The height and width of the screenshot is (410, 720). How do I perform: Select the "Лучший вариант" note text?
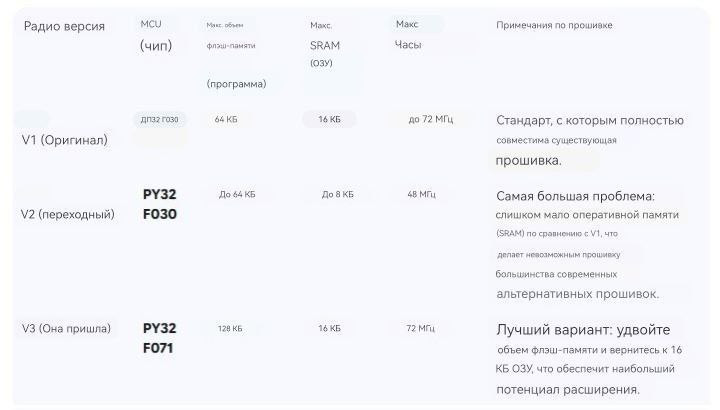click(x=583, y=330)
